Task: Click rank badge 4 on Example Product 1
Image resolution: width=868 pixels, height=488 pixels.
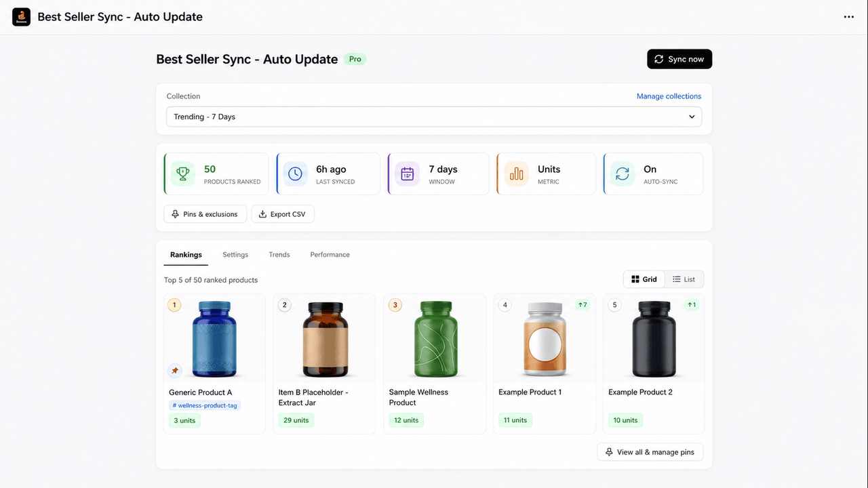Action: (x=505, y=305)
